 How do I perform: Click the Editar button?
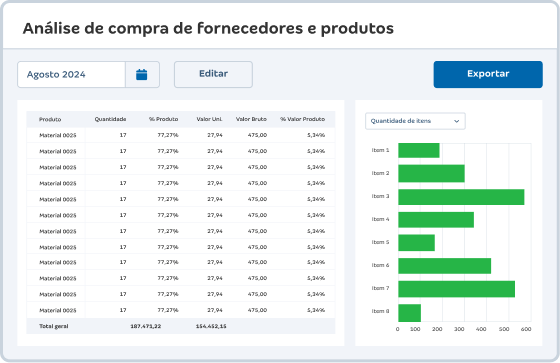coord(213,74)
